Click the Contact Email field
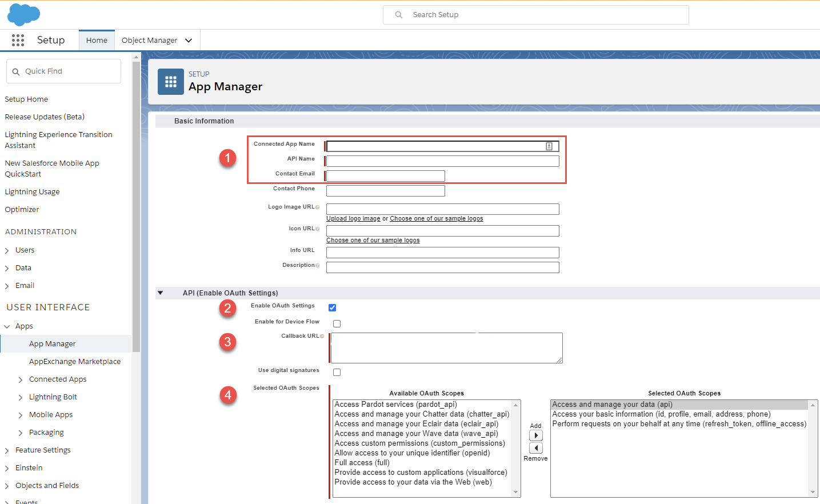820x504 pixels. pos(385,176)
